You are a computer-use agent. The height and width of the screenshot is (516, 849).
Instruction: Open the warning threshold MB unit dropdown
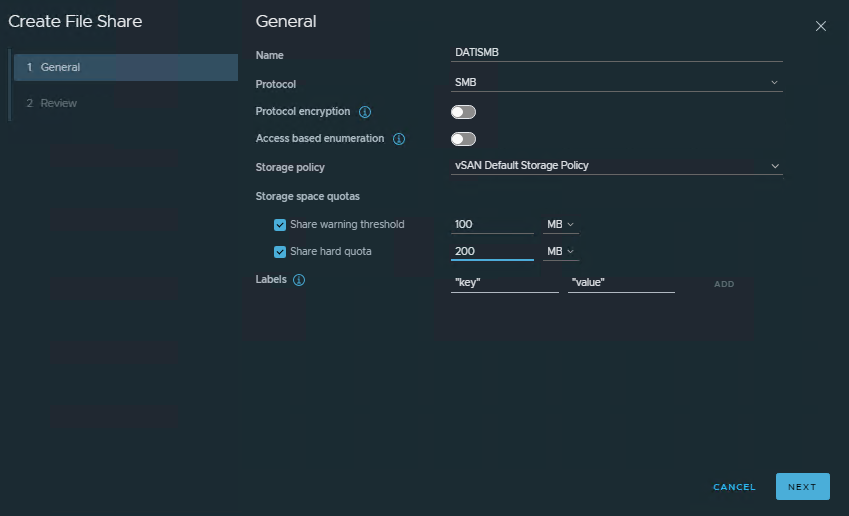click(560, 225)
